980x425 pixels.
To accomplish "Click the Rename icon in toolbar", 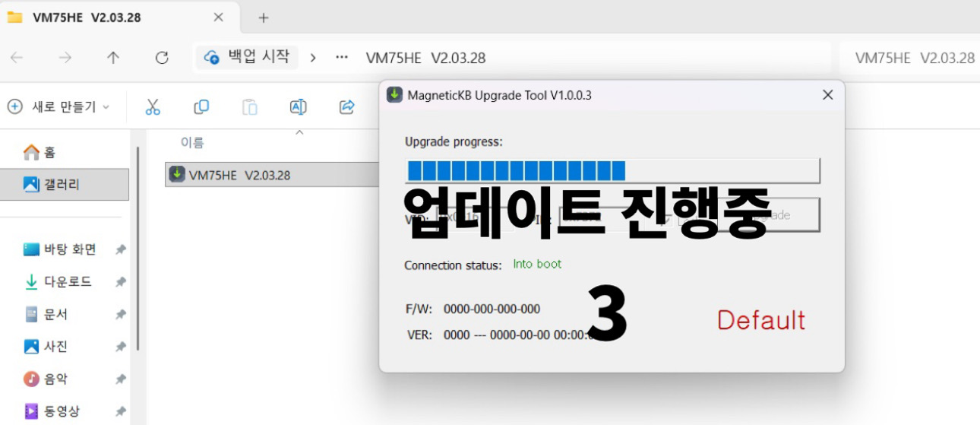I will tap(299, 107).
